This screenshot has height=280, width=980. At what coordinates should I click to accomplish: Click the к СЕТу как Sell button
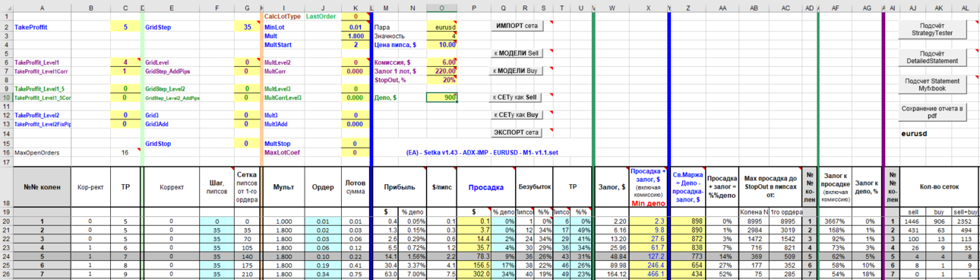[517, 97]
